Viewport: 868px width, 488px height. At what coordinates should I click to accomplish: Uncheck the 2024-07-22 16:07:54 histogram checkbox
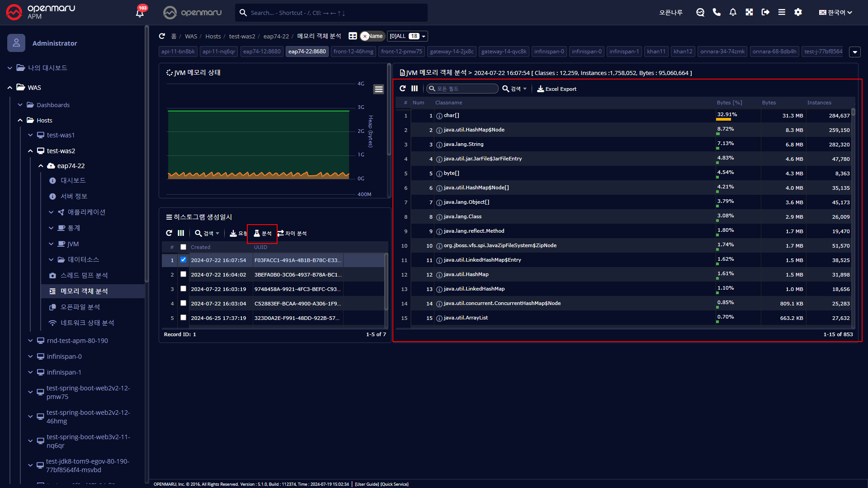click(x=183, y=260)
